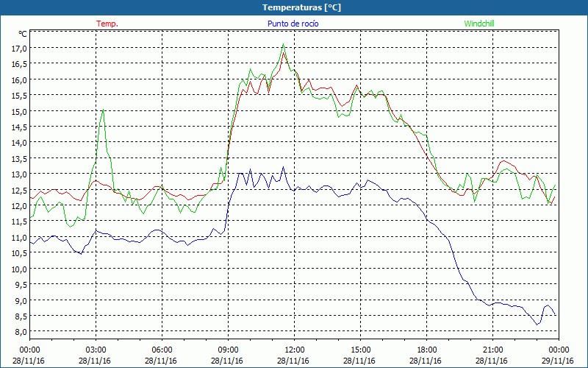
Task: Select the 12,0 y-axis value
Action: (x=20, y=205)
